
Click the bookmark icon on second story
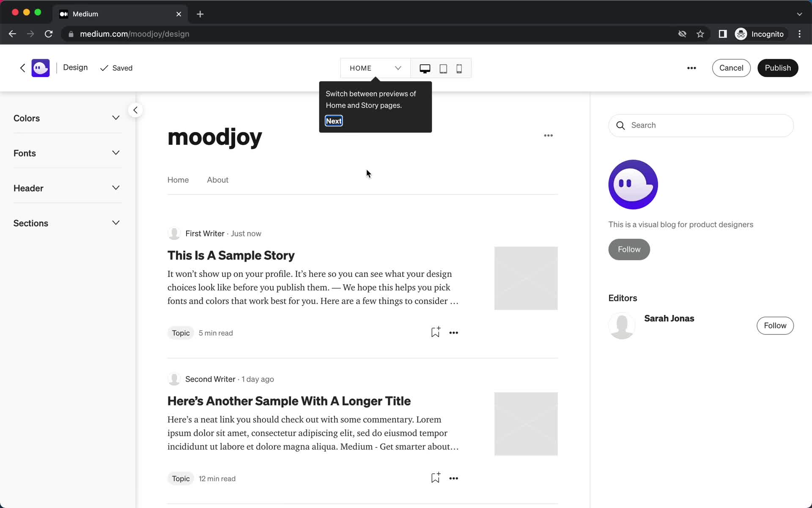[434, 478]
